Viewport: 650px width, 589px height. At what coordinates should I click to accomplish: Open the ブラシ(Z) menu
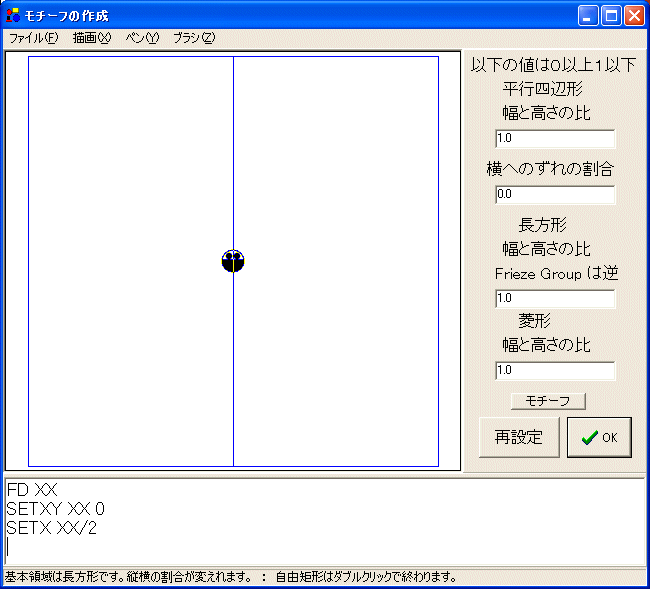pyautogui.click(x=194, y=38)
